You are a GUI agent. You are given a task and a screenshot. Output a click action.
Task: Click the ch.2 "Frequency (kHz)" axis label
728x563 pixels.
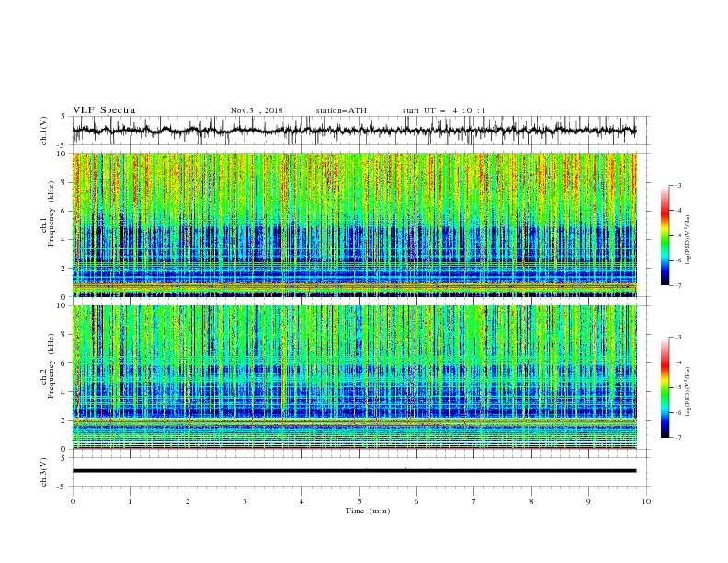pos(51,366)
